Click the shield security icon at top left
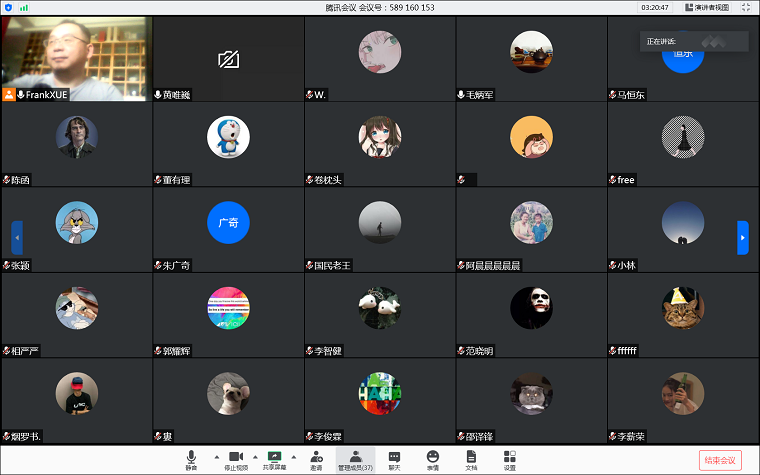The image size is (760, 475). pos(9,7)
